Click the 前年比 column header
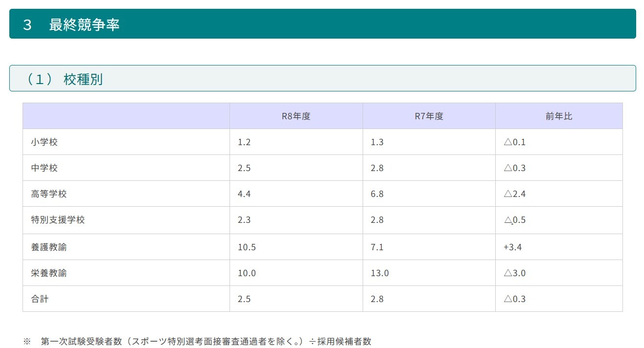Screen dimensions: 644x348 (558, 116)
